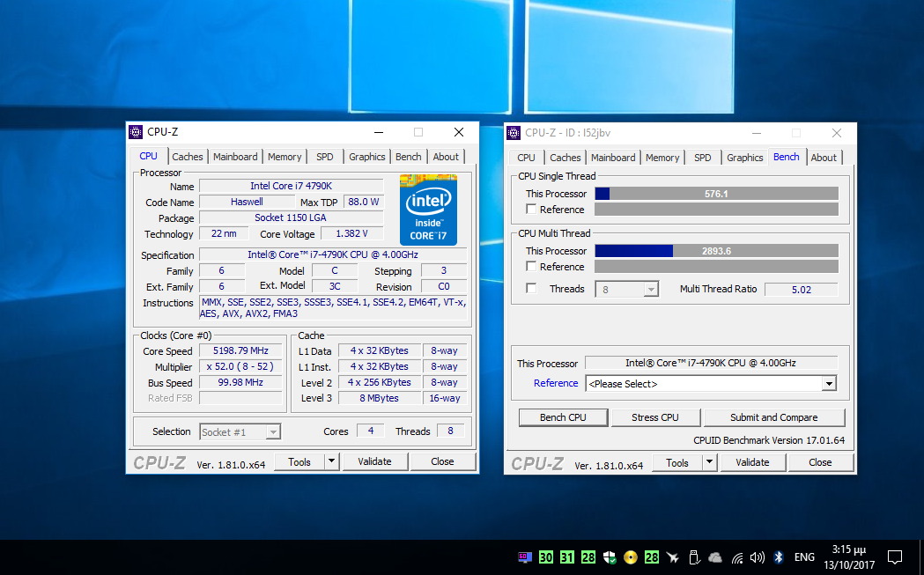The image size is (924, 575).
Task: Open the Safely Remove Hardware USB icon
Action: [x=694, y=557]
